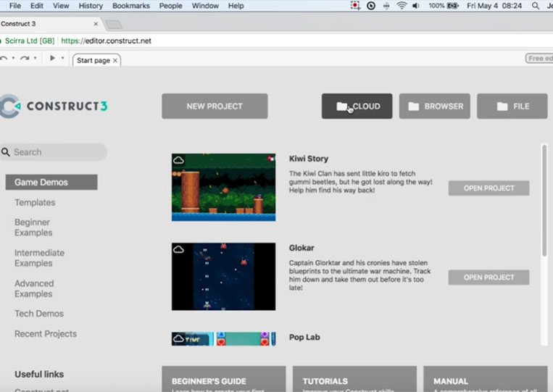Open the Bookmarks menu
The height and width of the screenshot is (392, 553).
click(x=131, y=6)
